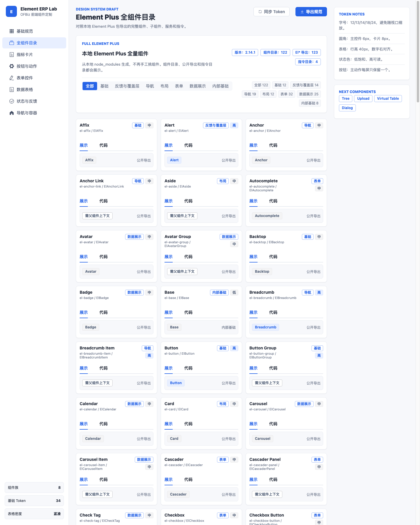
Task: Click the 基础规范 grid icon
Action: point(12,31)
